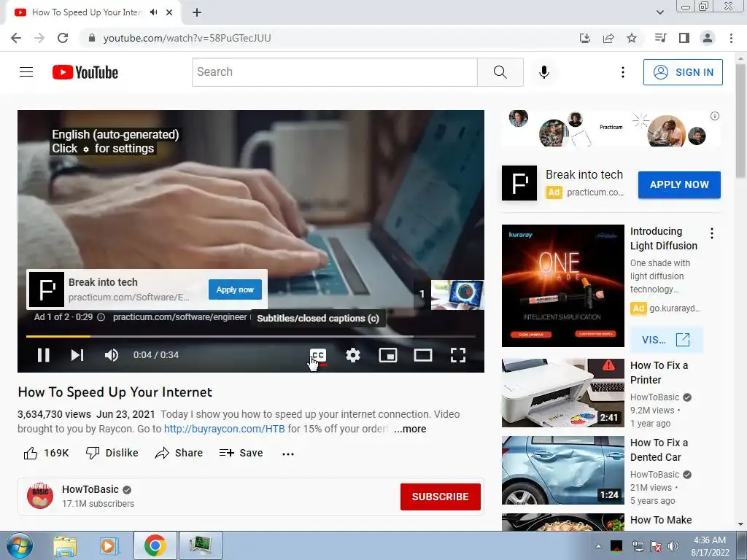This screenshot has width=747, height=560.
Task: Click the search magnifier button
Action: pos(500,72)
